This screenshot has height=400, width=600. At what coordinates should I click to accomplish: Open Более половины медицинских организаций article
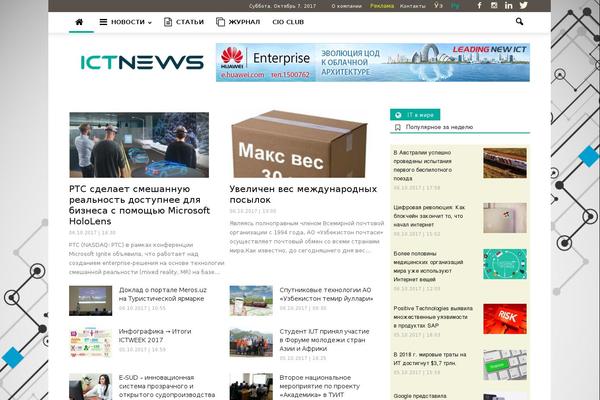428,266
